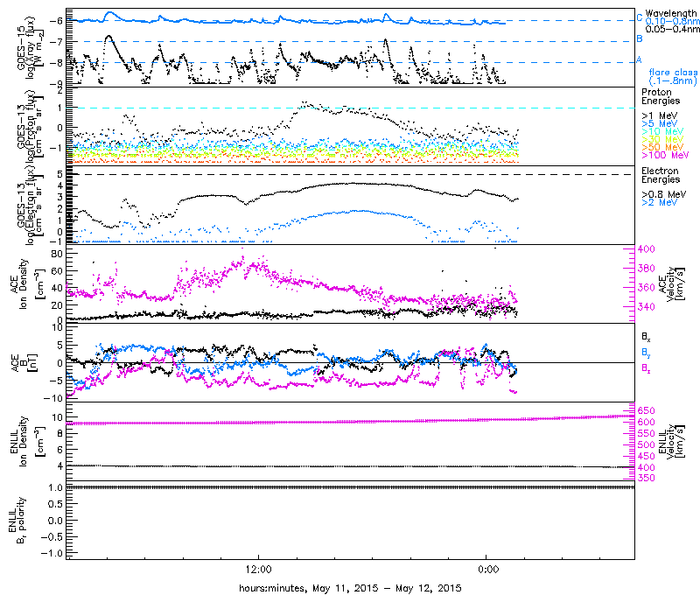Select the >0.8 MeV electron legend entry

point(664,194)
